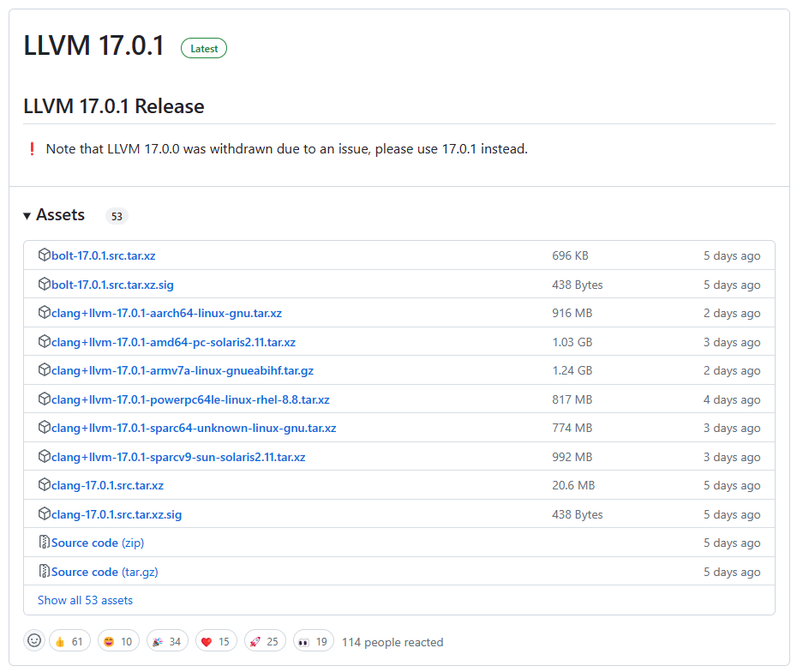
Task: Toggle laugh reaction with 10
Action: pyautogui.click(x=118, y=641)
